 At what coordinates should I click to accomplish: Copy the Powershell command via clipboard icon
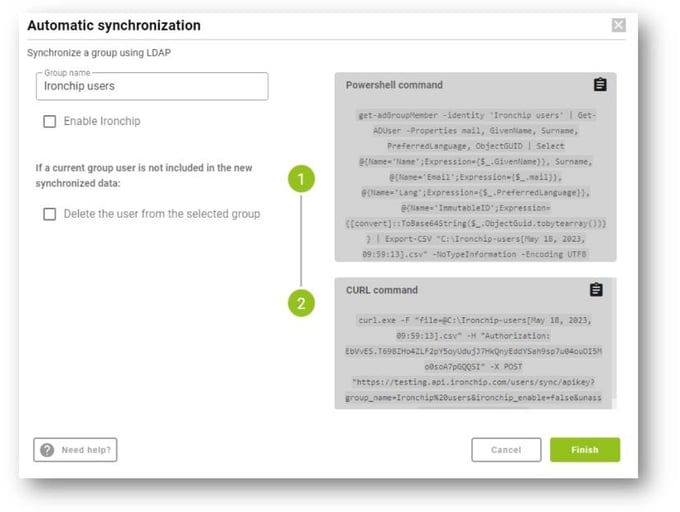tap(600, 85)
